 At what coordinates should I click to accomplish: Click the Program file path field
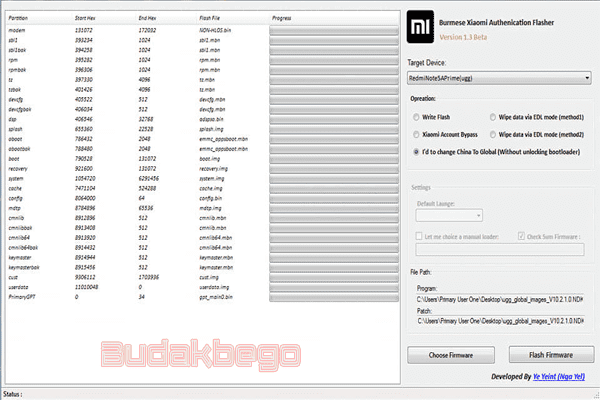500,299
